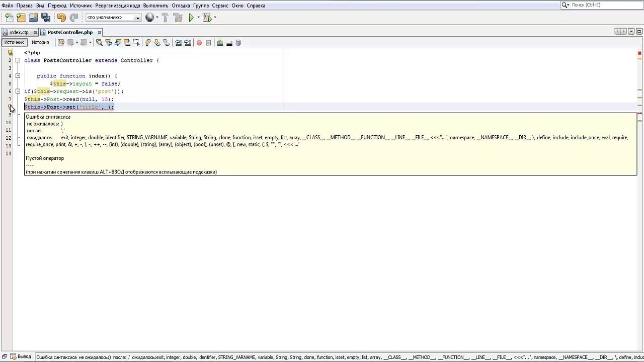644x362 pixels.
Task: Click 'Пустой оператор' text in the tooltip
Action: click(45, 158)
